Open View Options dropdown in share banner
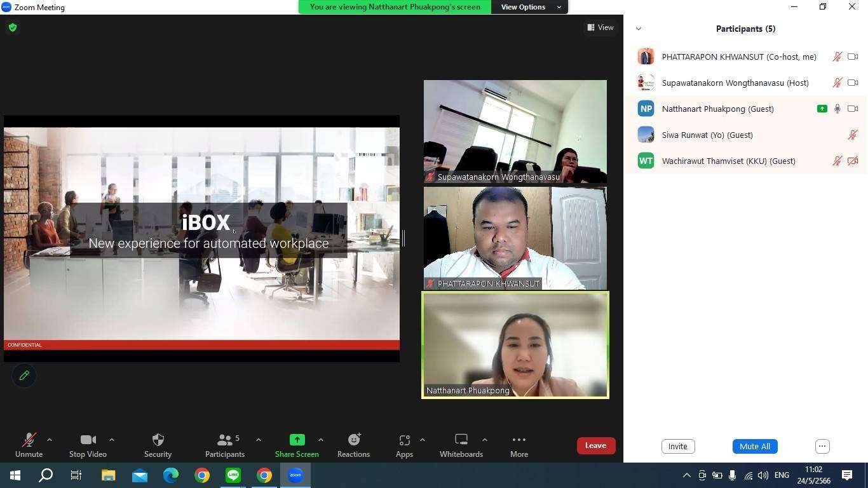This screenshot has height=488, width=868. [530, 7]
